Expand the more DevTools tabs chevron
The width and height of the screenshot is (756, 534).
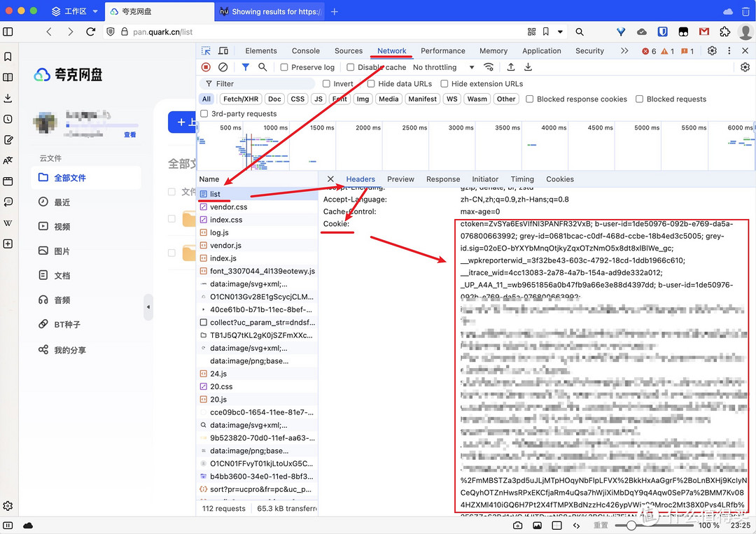pos(624,51)
